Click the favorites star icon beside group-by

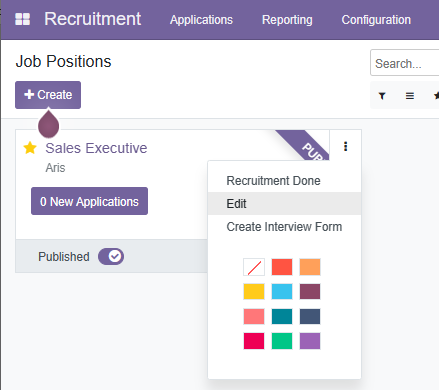[436, 96]
